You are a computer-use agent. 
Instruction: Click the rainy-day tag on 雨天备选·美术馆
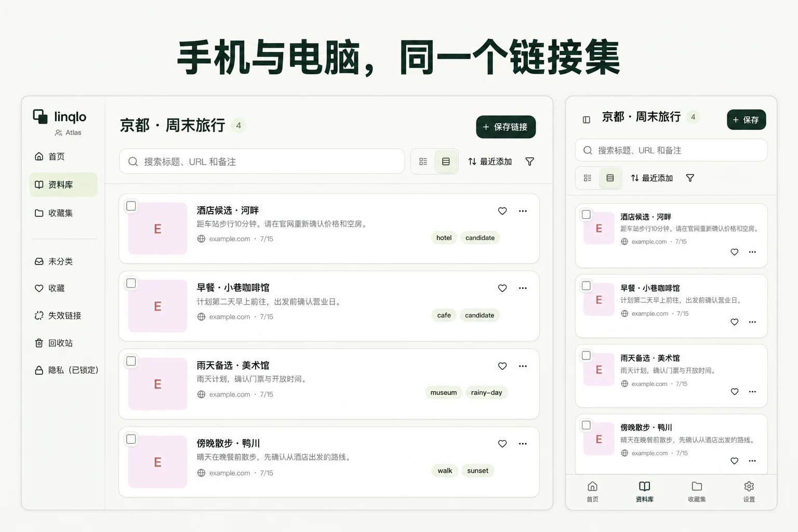click(486, 393)
